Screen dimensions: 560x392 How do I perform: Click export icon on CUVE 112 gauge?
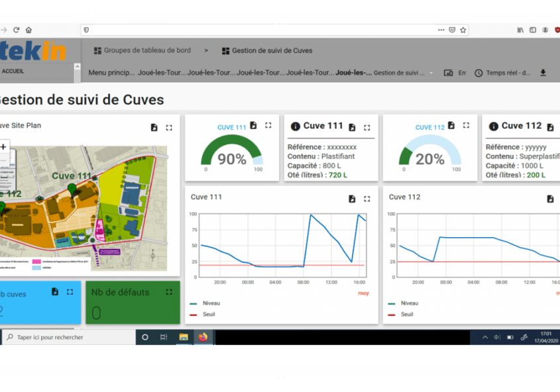[x=451, y=125]
